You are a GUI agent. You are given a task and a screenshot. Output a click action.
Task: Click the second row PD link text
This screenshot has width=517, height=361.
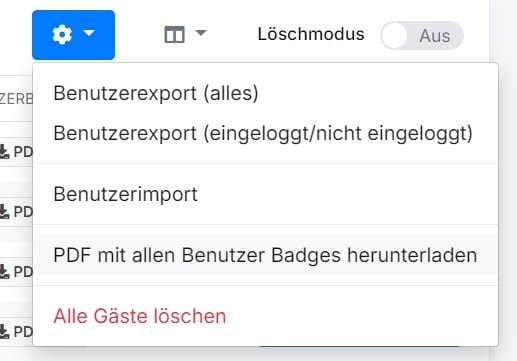23,212
